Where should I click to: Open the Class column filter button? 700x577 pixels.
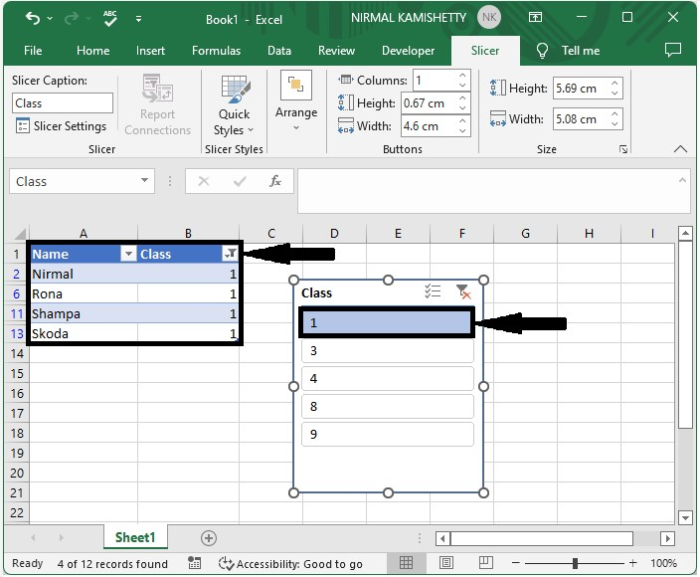[230, 254]
